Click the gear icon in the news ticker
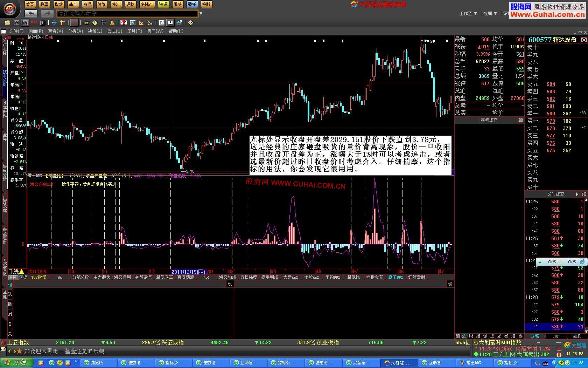Viewport: 588px width, 368px height. click(x=559, y=355)
